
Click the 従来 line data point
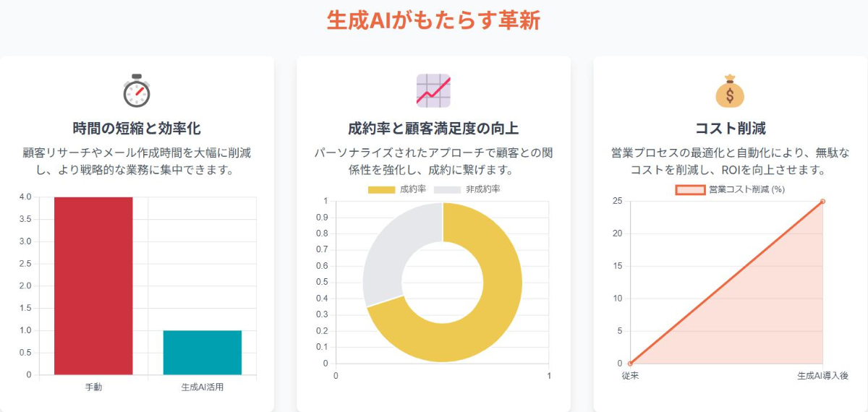point(630,364)
